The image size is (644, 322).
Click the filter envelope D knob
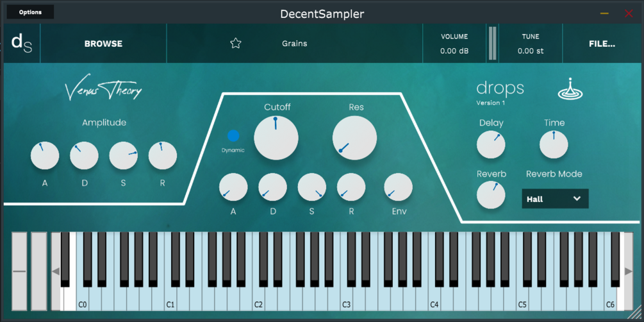tap(273, 187)
